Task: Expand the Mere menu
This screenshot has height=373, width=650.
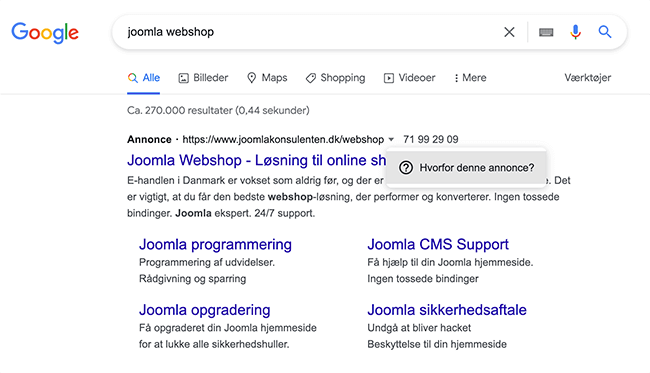Action: (470, 78)
